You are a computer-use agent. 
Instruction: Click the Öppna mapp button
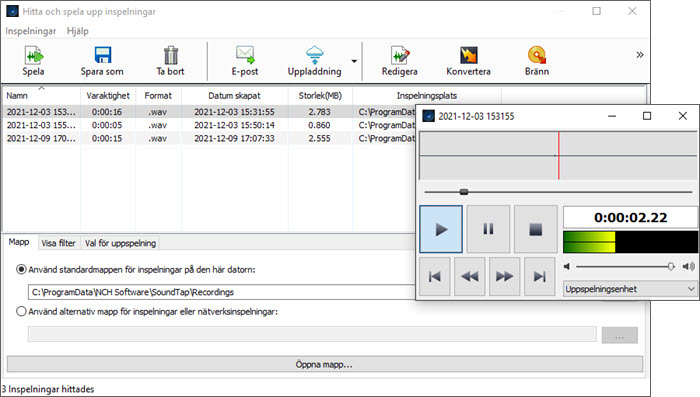(325, 364)
